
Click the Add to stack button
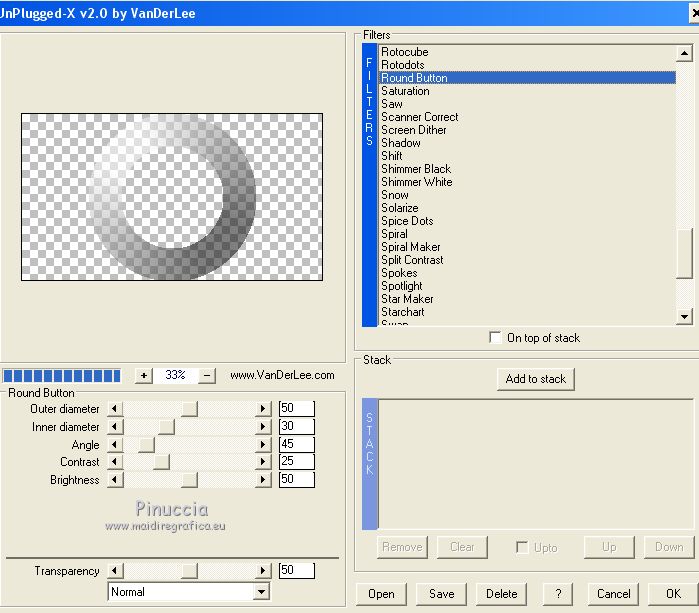click(535, 379)
